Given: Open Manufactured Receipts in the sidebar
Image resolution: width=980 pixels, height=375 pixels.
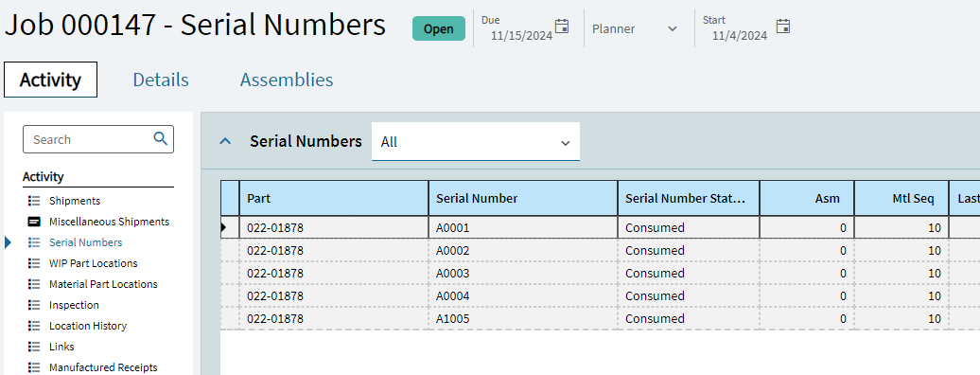Looking at the screenshot, I should (103, 367).
